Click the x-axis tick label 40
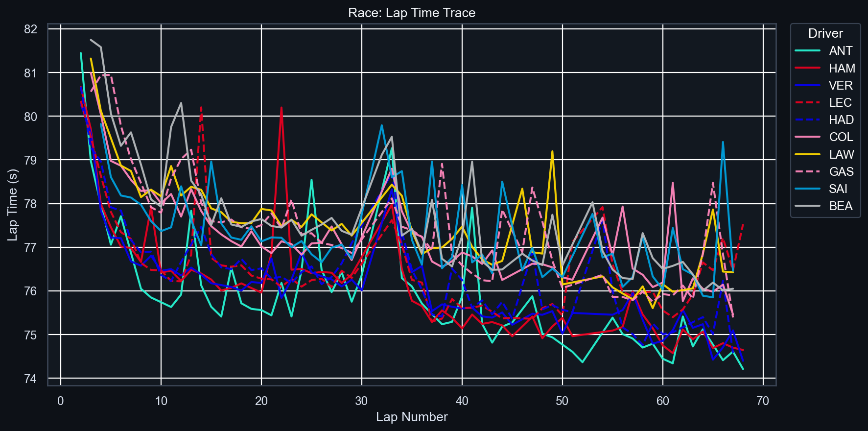Screen dimensions: 868x431 [x=462, y=401]
